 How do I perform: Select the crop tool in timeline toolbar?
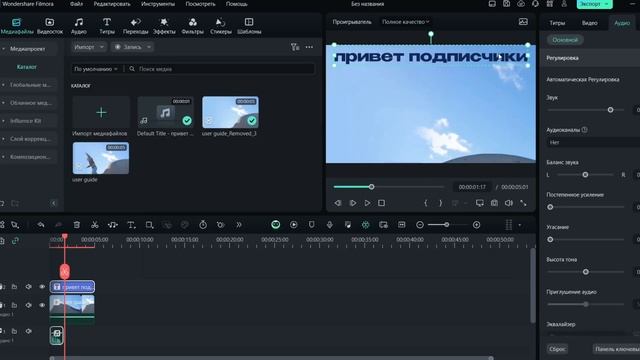149,225
